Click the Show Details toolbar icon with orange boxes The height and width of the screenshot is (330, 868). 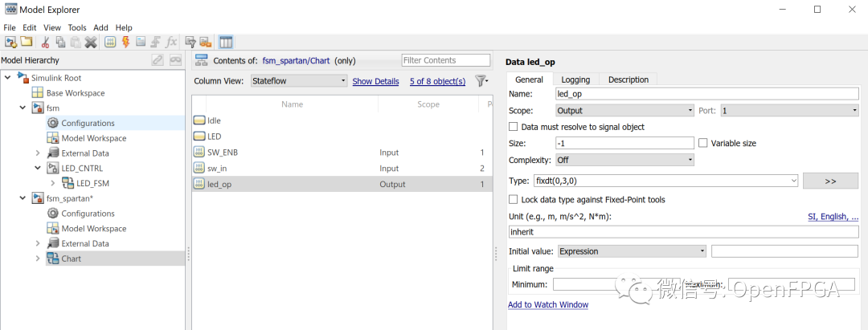pos(206,42)
